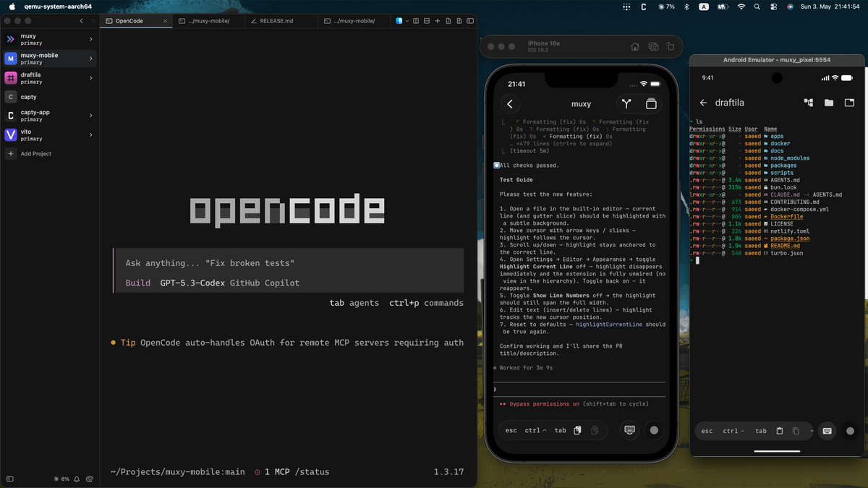
Task: Tap the paste icon on iPhone toolbar
Action: click(x=577, y=430)
